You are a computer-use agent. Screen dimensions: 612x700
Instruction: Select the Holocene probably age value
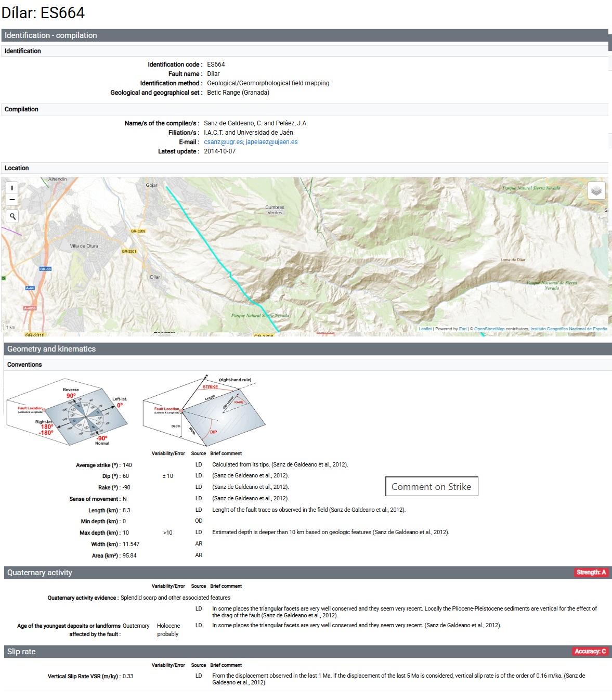[168, 630]
